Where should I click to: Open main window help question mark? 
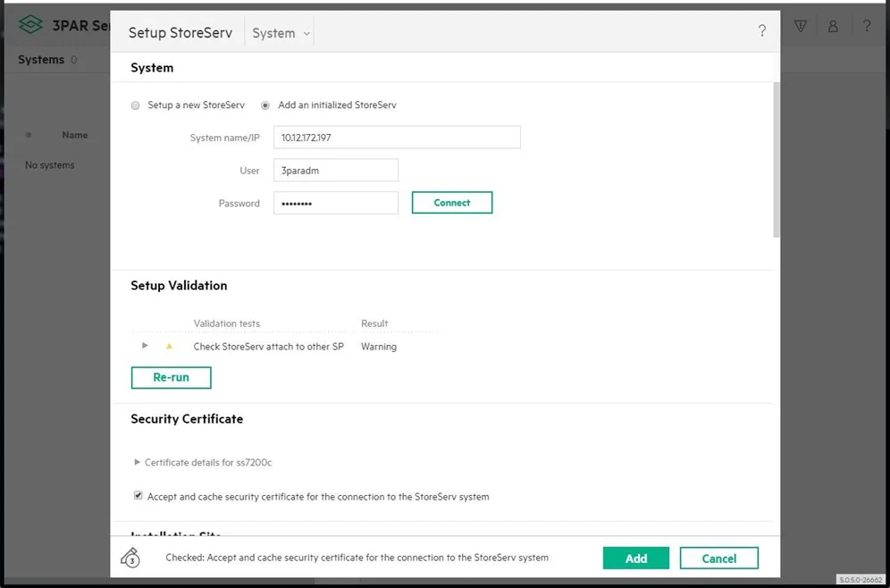click(x=866, y=26)
